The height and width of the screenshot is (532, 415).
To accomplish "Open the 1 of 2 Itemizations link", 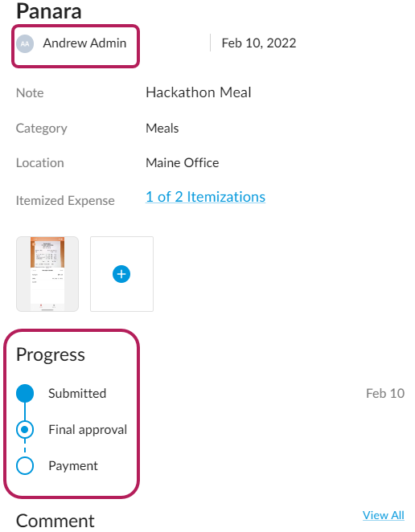I will click(205, 197).
